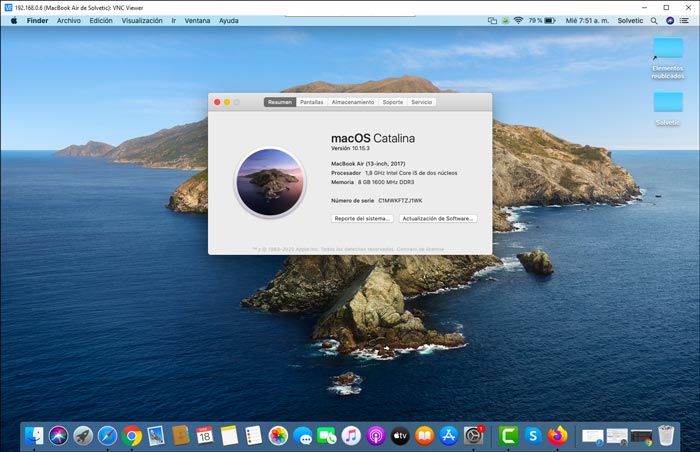The width and height of the screenshot is (700, 452).
Task: Open Finder from the Dock
Action: 34,435
